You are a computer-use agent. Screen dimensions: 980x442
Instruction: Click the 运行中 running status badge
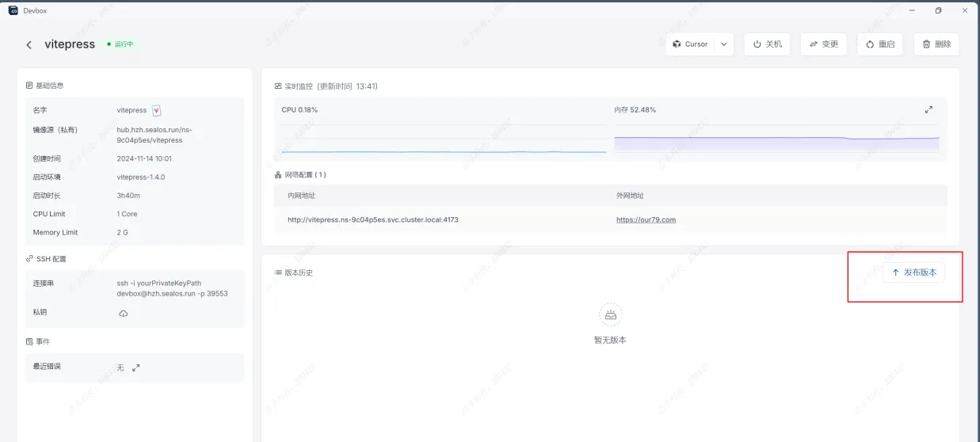[x=120, y=44]
